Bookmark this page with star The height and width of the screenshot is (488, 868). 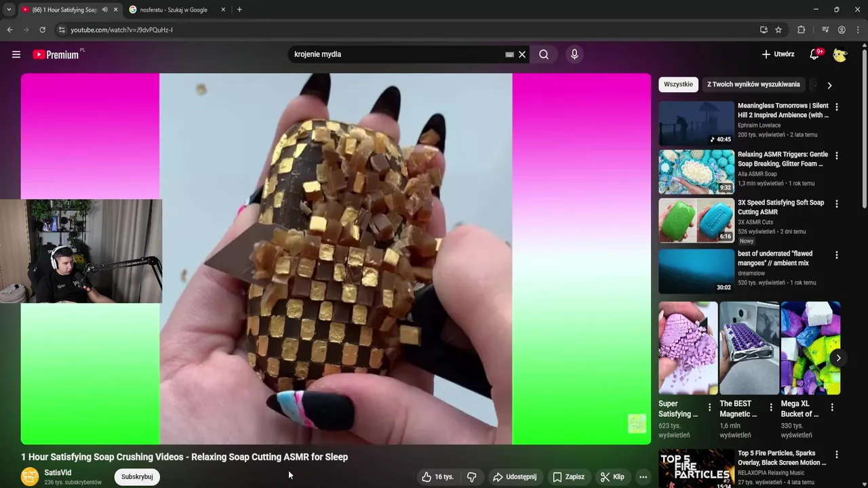point(778,30)
